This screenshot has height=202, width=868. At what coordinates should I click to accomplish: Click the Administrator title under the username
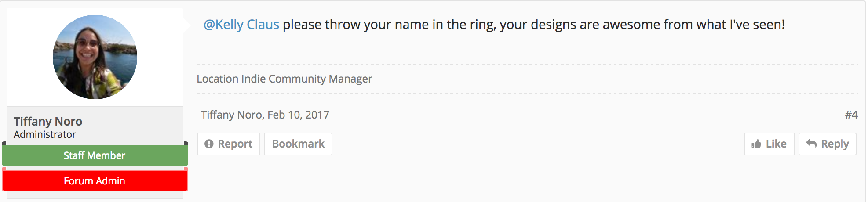tap(45, 134)
